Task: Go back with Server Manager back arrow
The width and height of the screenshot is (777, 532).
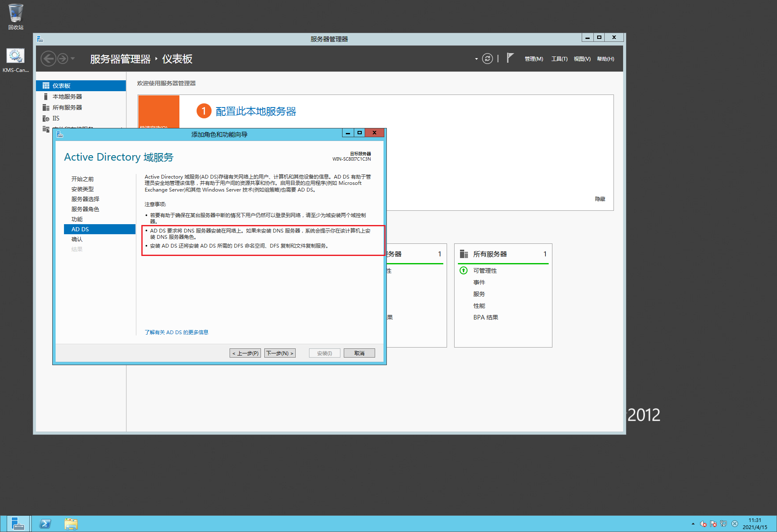Action: tap(49, 59)
